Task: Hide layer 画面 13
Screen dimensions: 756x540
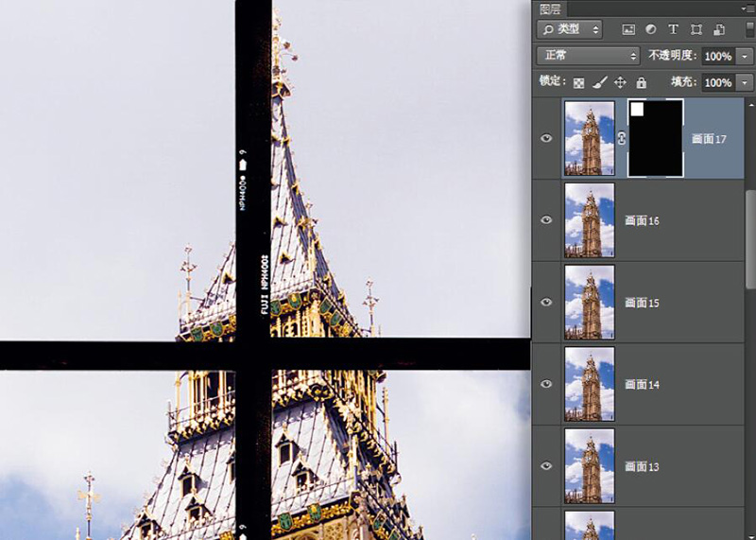Action: [546, 466]
